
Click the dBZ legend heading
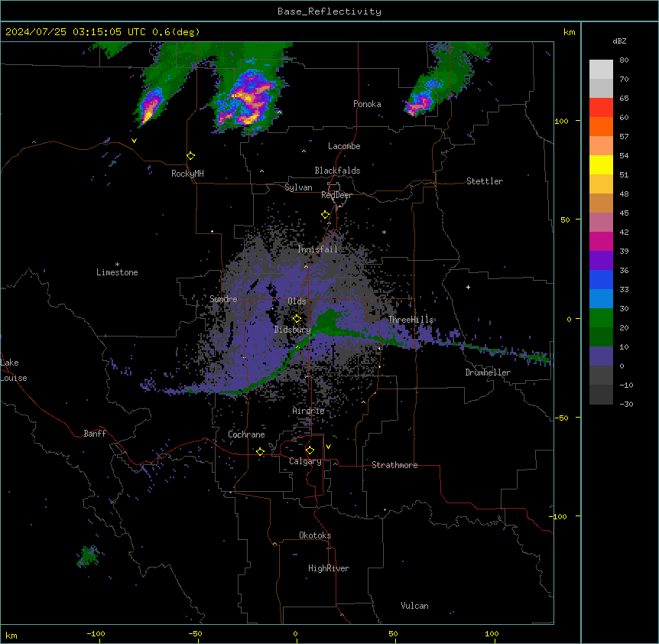coord(619,41)
